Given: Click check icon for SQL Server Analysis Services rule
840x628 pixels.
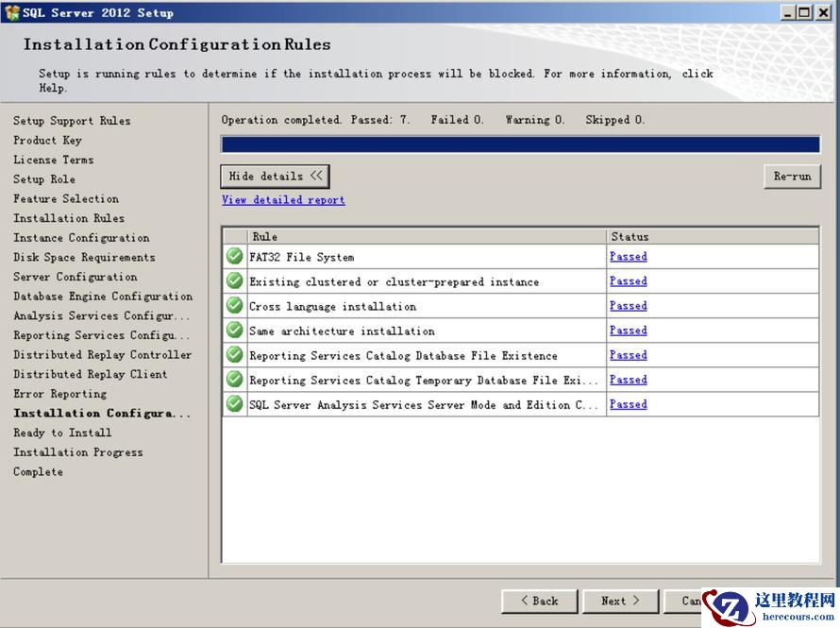Looking at the screenshot, I should (234, 404).
